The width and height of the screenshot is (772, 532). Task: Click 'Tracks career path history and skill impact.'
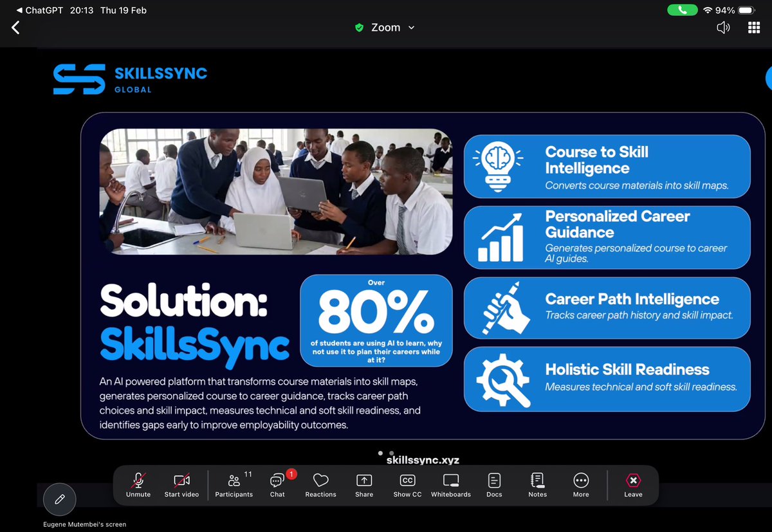tap(639, 315)
